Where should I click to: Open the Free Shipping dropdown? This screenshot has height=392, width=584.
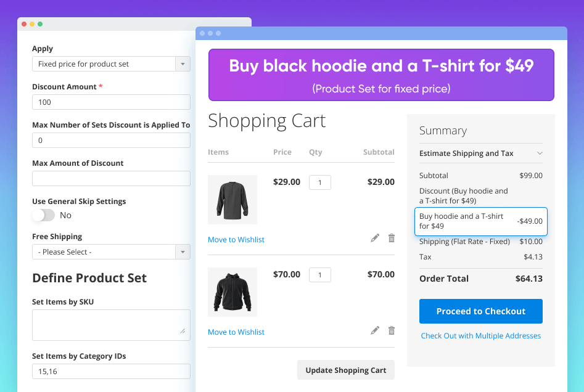(183, 252)
